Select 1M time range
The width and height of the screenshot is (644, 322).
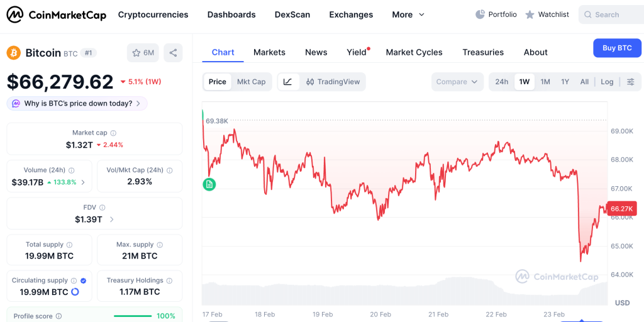coord(545,82)
